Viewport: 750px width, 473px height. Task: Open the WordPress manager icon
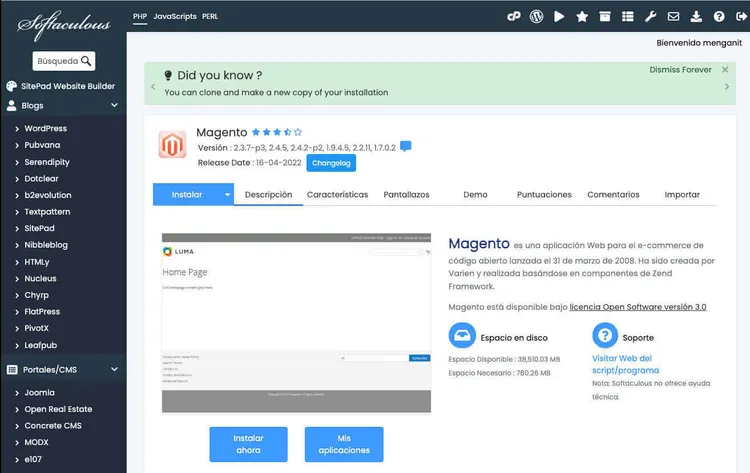[536, 17]
